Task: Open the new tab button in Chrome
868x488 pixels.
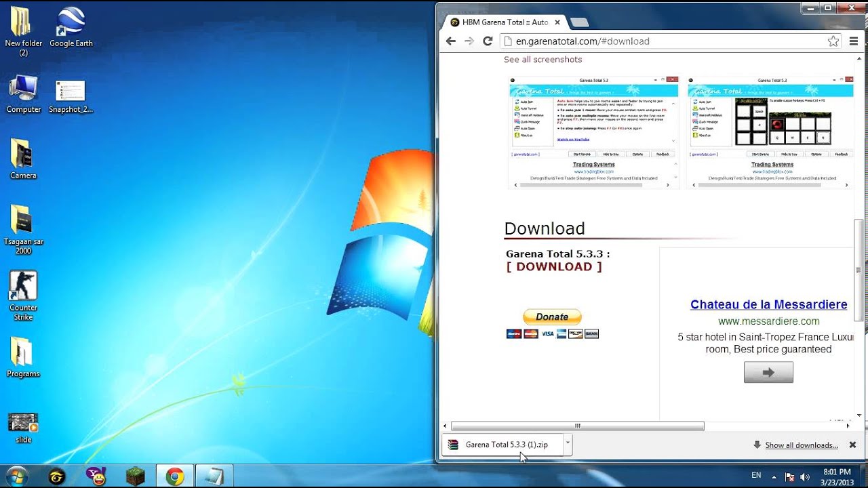Action: (x=579, y=22)
